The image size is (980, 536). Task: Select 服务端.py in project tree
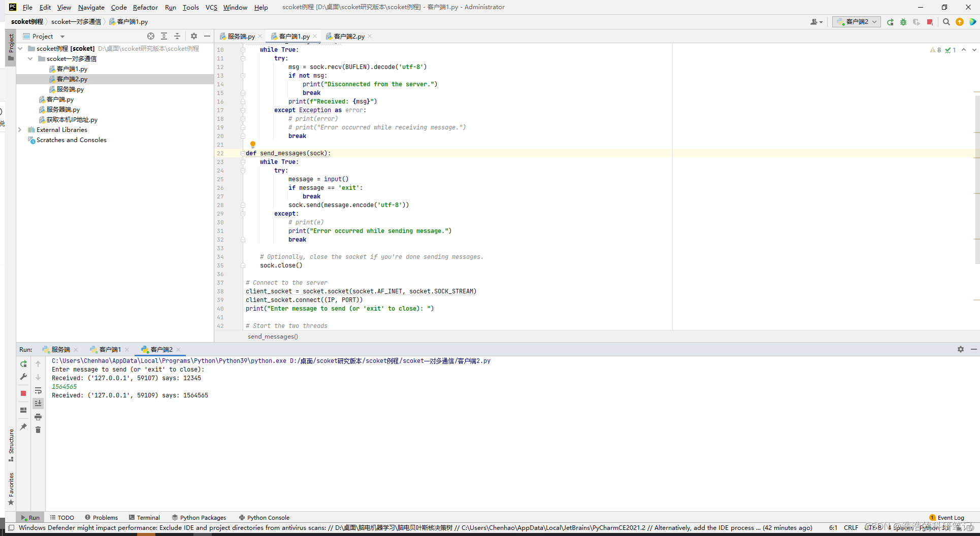click(x=70, y=89)
